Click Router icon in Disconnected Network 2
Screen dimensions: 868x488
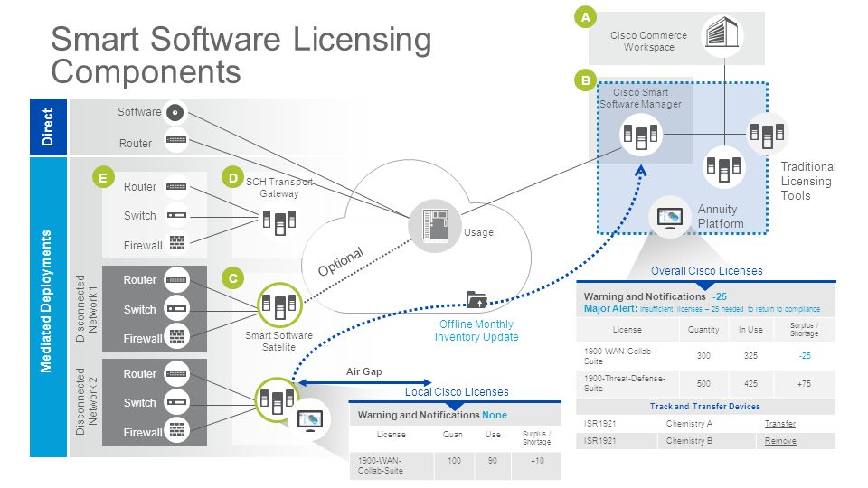(176, 373)
